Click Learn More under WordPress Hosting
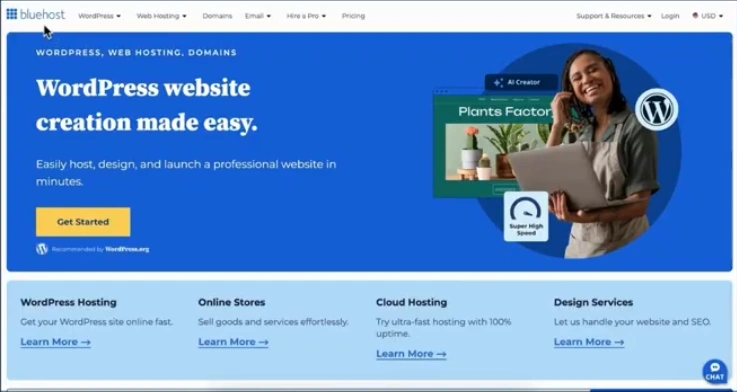Screen dimensions: 737x392 55,342
